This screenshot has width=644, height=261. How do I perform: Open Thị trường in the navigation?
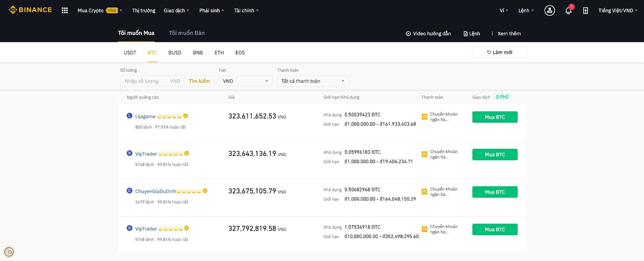click(x=144, y=10)
